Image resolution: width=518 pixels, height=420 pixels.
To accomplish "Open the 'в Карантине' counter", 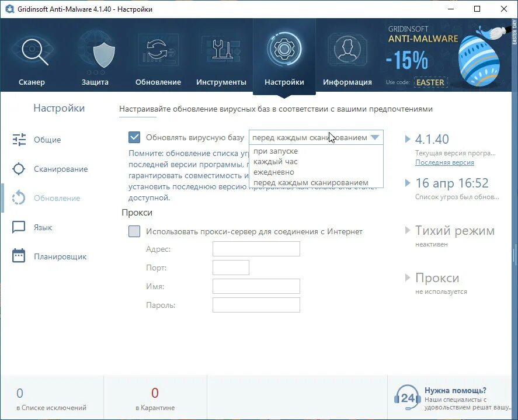I will [x=155, y=398].
